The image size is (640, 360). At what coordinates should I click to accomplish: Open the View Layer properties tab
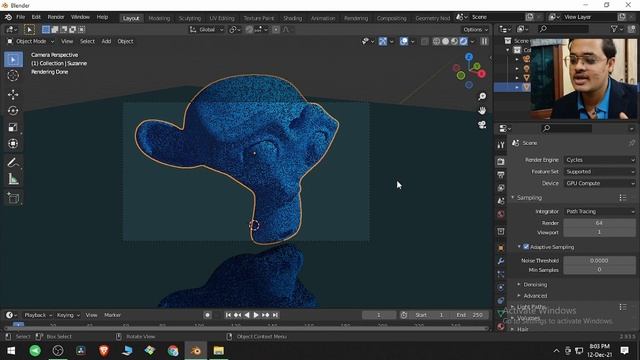tap(501, 188)
